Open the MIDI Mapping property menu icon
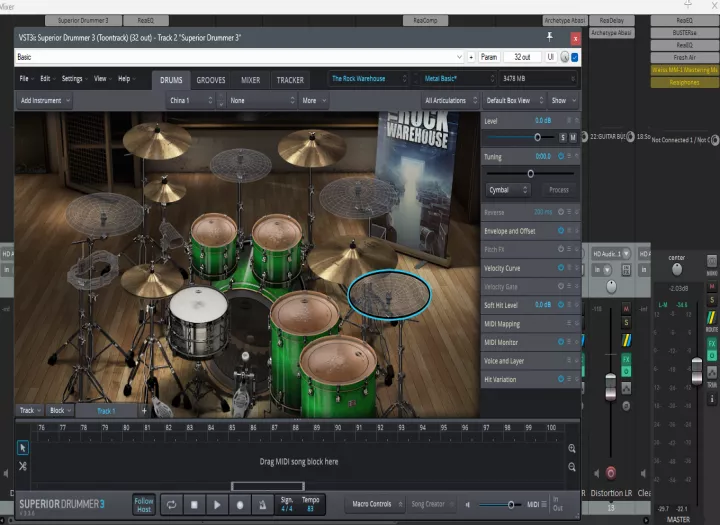 pos(569,323)
